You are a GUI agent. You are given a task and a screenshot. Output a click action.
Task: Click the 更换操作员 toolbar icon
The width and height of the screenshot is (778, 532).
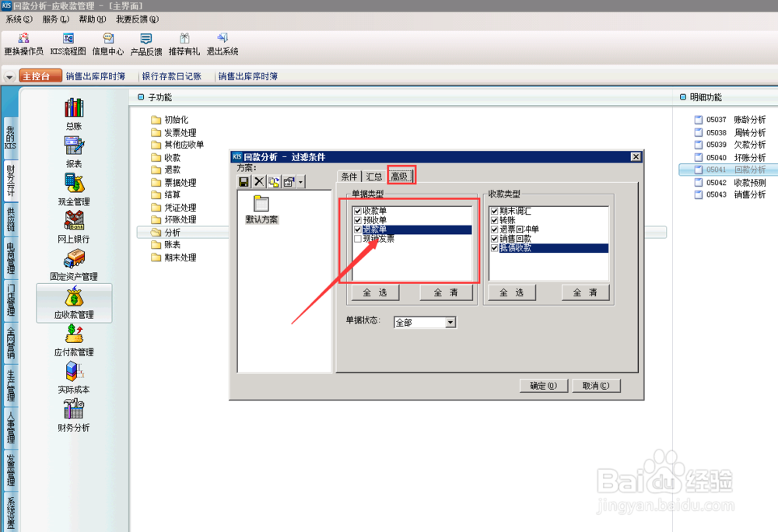pyautogui.click(x=23, y=44)
